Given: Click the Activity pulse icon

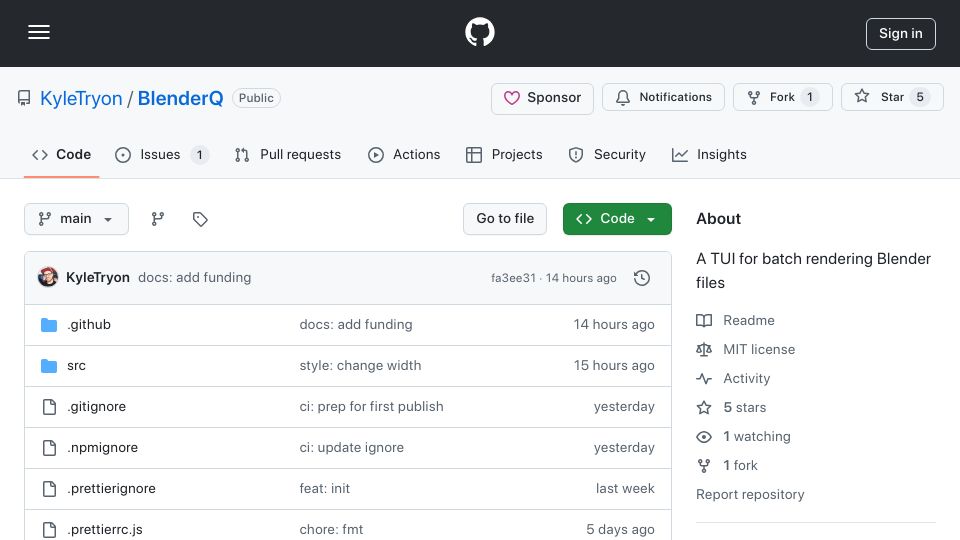Looking at the screenshot, I should pos(704,378).
